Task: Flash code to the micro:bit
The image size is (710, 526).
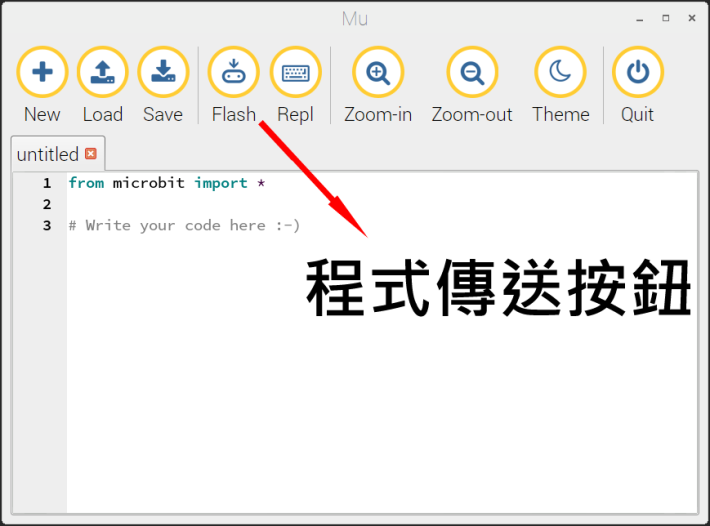Action: pyautogui.click(x=234, y=72)
